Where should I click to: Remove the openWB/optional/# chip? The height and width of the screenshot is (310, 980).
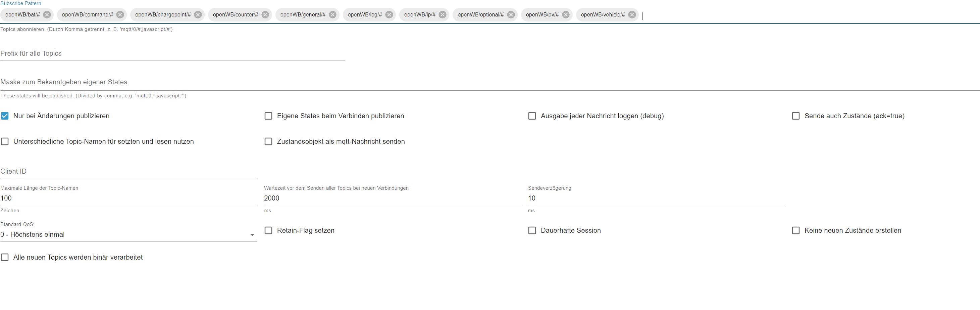tap(511, 15)
